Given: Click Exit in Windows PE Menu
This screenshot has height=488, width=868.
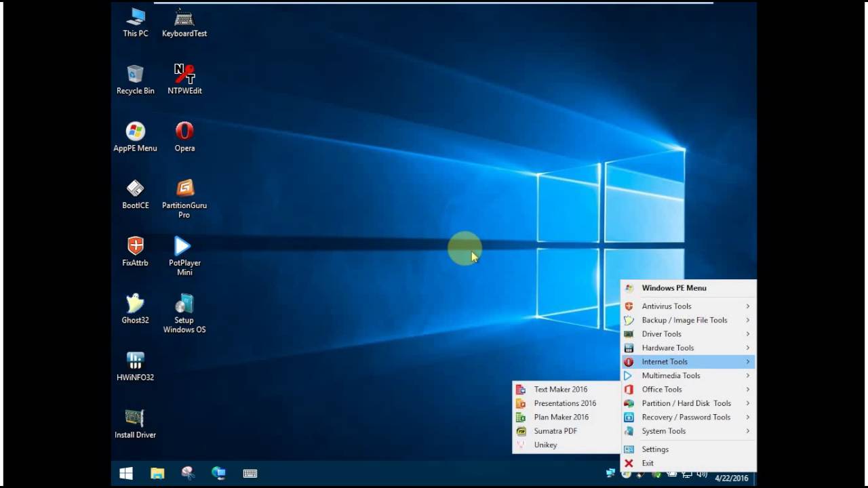Looking at the screenshot, I should (x=688, y=463).
